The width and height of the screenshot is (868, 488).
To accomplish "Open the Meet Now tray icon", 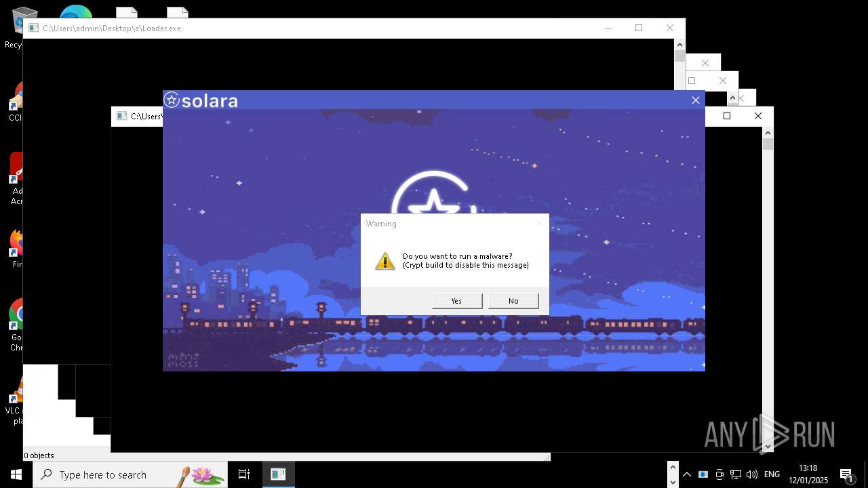I will [719, 474].
